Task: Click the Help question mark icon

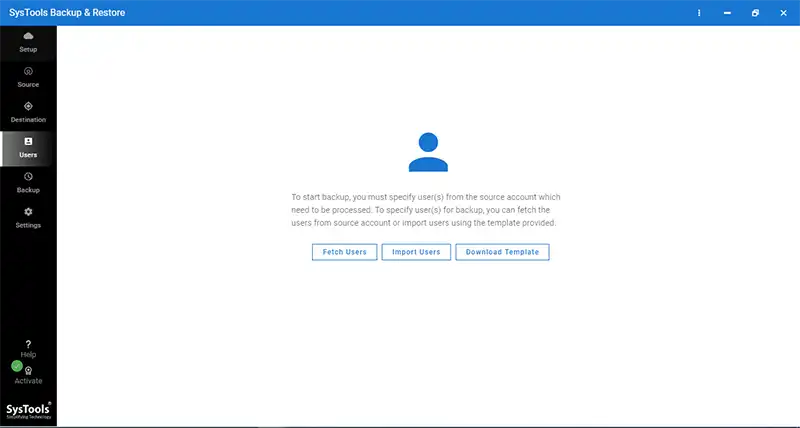Action: click(x=28, y=344)
